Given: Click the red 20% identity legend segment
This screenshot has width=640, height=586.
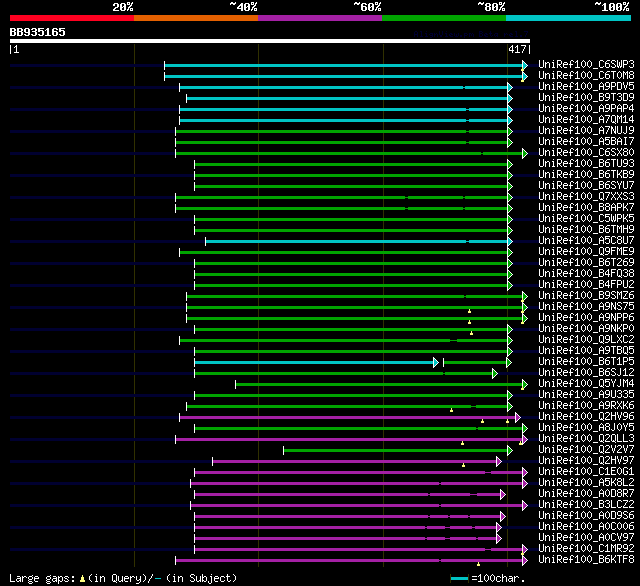Looking at the screenshot, I should pos(72,18).
